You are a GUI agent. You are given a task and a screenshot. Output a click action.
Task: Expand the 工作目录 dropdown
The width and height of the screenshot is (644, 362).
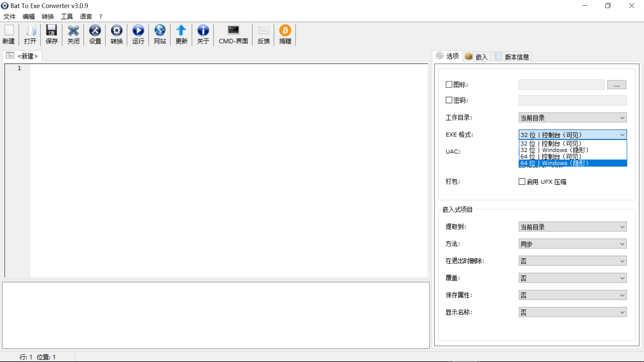(572, 118)
